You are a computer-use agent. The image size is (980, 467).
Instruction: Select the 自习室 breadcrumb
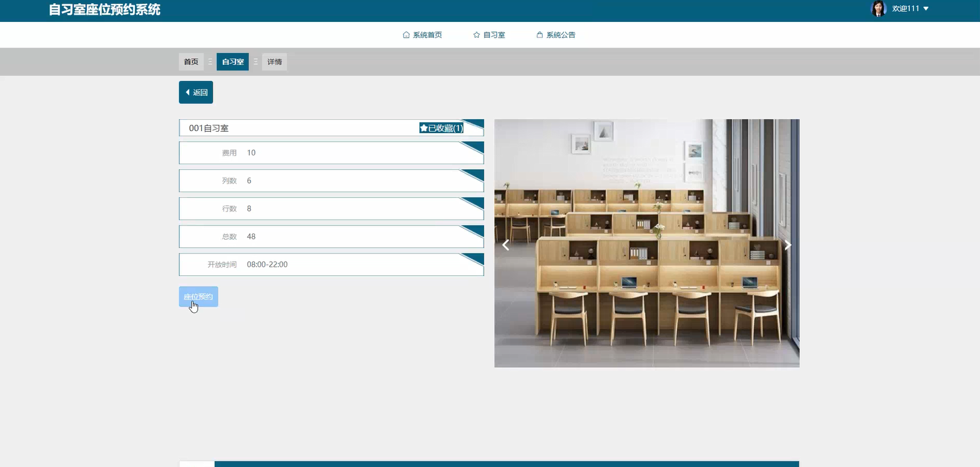tap(233, 62)
